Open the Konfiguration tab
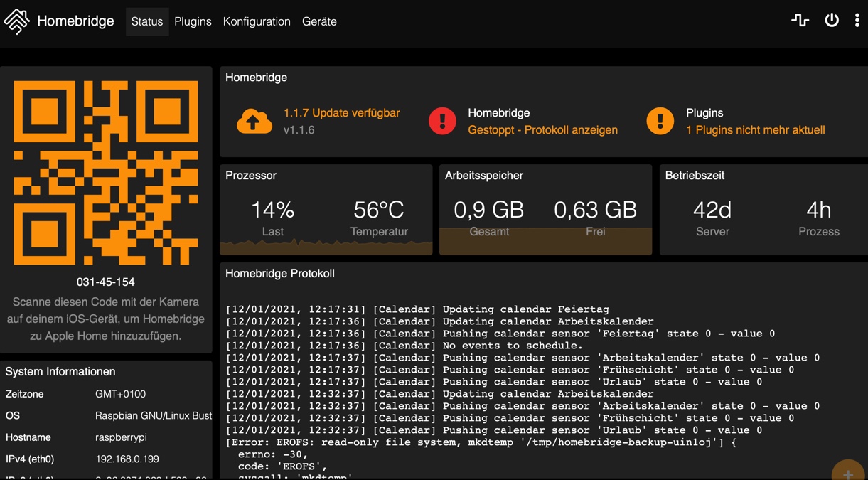The image size is (868, 480). tap(257, 21)
